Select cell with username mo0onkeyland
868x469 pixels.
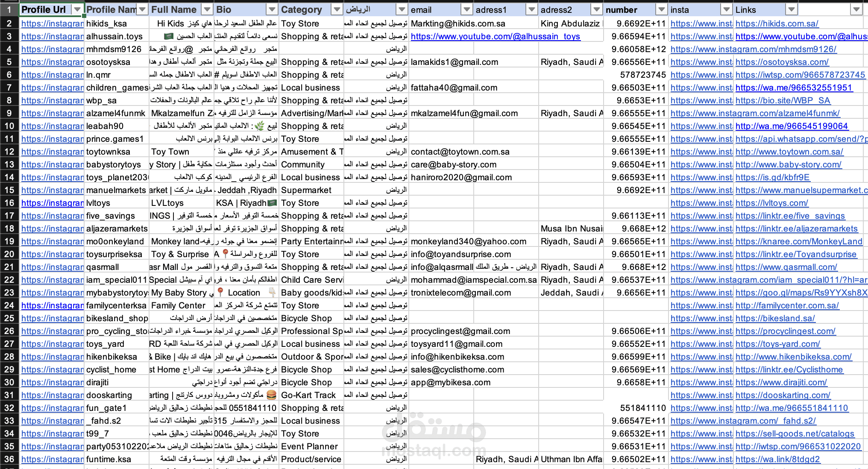point(117,241)
